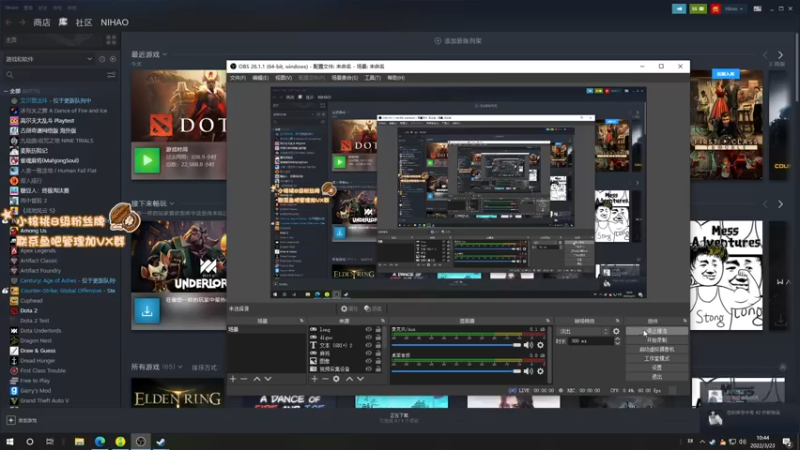The height and width of the screenshot is (450, 800).
Task: Open advanced filter sliders icon beside search
Action: pyautogui.click(x=111, y=75)
